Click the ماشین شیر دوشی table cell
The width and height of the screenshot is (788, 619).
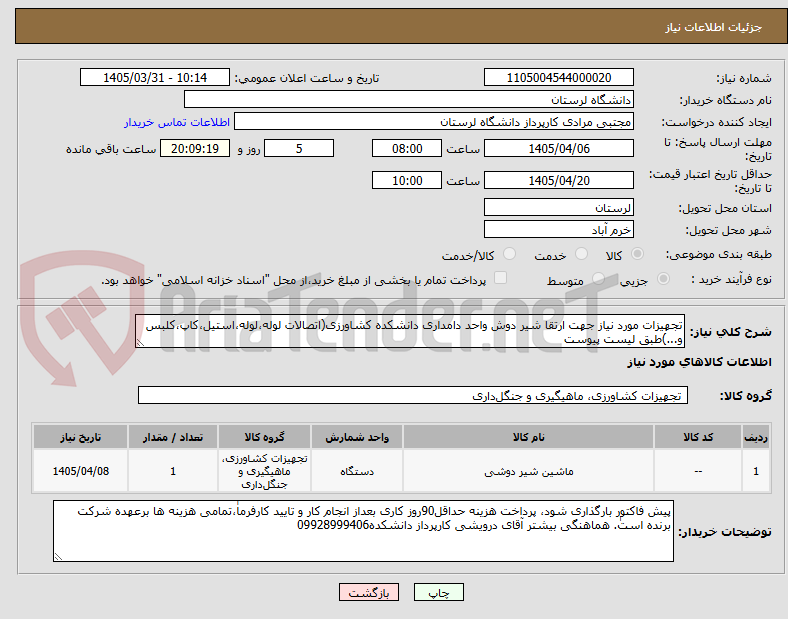tap(528, 471)
